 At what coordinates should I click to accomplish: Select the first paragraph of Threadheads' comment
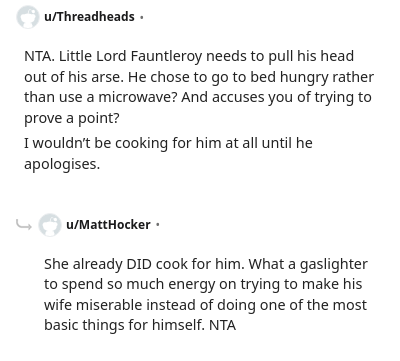(x=199, y=87)
